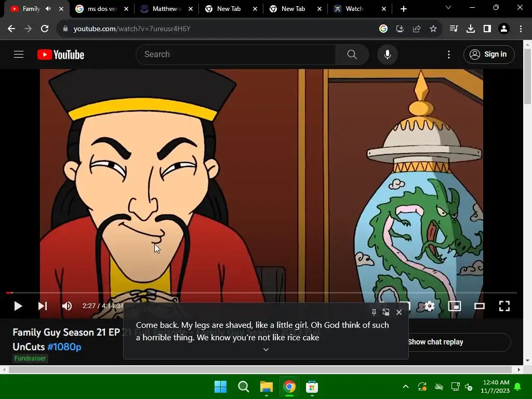Open Chrome three-dot menu
Viewport: 532px width, 399px height.
(521, 29)
